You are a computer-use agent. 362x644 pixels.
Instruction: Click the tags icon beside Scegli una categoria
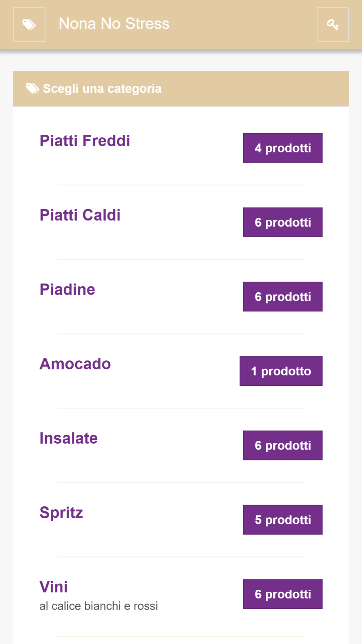33,88
